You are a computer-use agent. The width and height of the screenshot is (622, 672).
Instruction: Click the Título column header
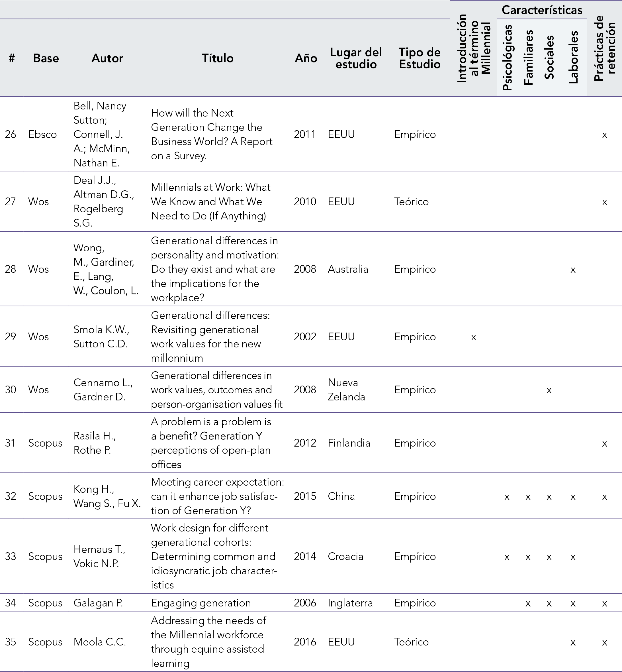click(x=217, y=58)
